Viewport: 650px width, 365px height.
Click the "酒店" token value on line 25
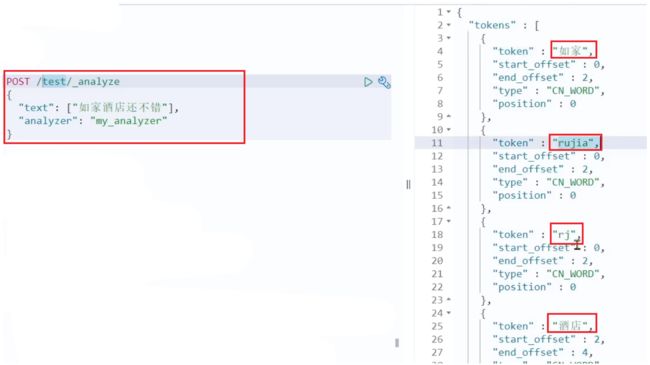pos(570,326)
